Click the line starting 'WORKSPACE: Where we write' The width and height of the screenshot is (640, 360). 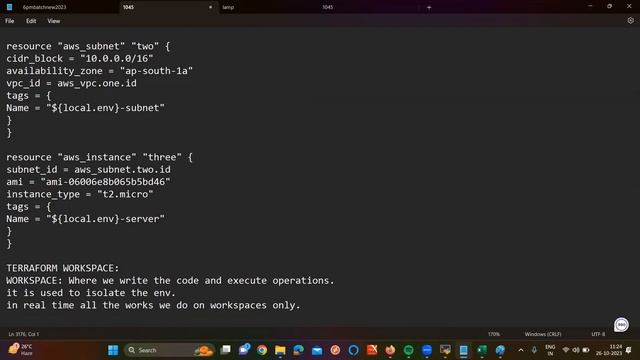point(170,280)
